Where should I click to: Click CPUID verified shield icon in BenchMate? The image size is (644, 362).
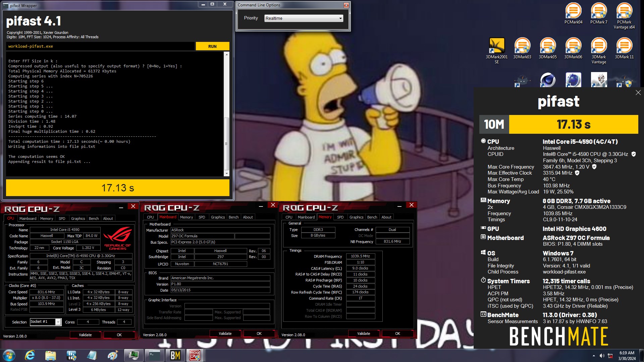click(x=634, y=154)
